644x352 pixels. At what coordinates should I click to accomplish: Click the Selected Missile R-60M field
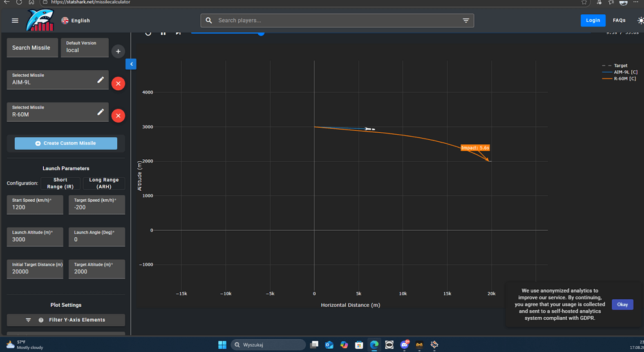coord(57,112)
